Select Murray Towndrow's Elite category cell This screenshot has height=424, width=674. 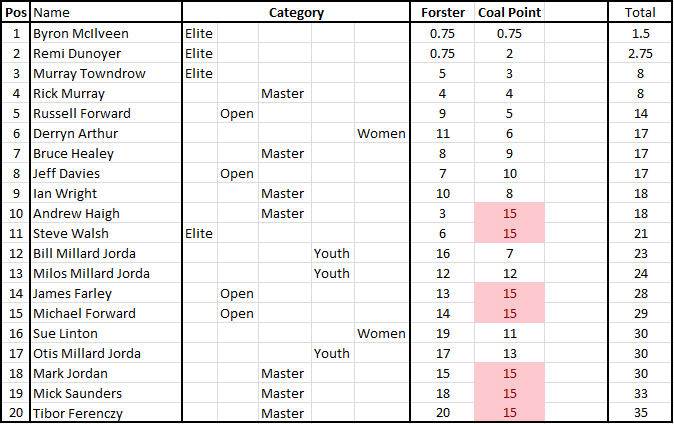click(x=200, y=73)
